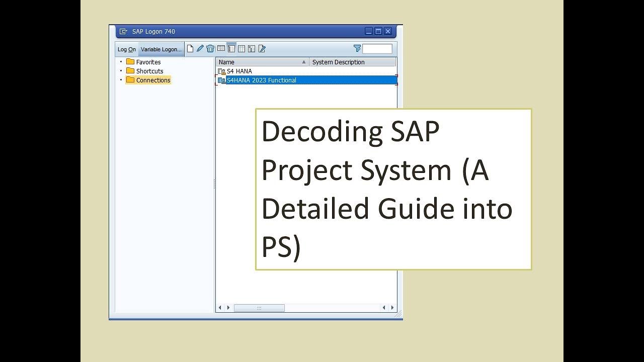
Task: Click horizontal scrollbar thumb in connection list
Action: point(259,308)
